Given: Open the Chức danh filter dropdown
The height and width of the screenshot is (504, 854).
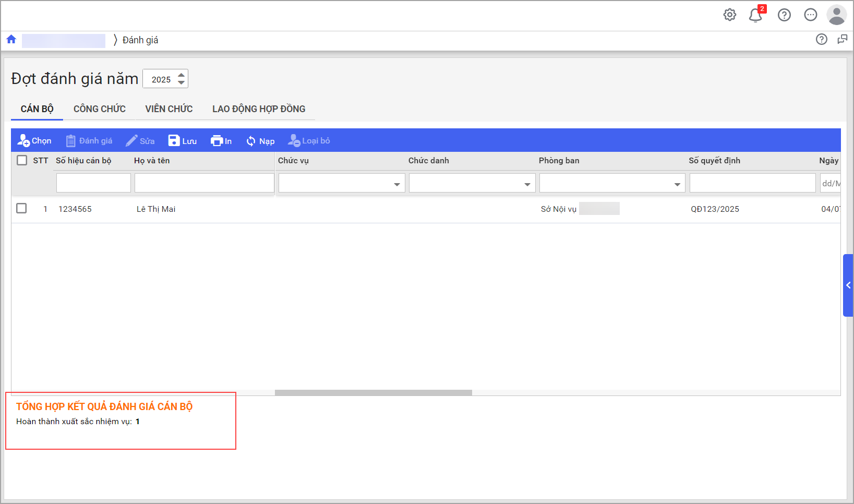Looking at the screenshot, I should click(527, 184).
